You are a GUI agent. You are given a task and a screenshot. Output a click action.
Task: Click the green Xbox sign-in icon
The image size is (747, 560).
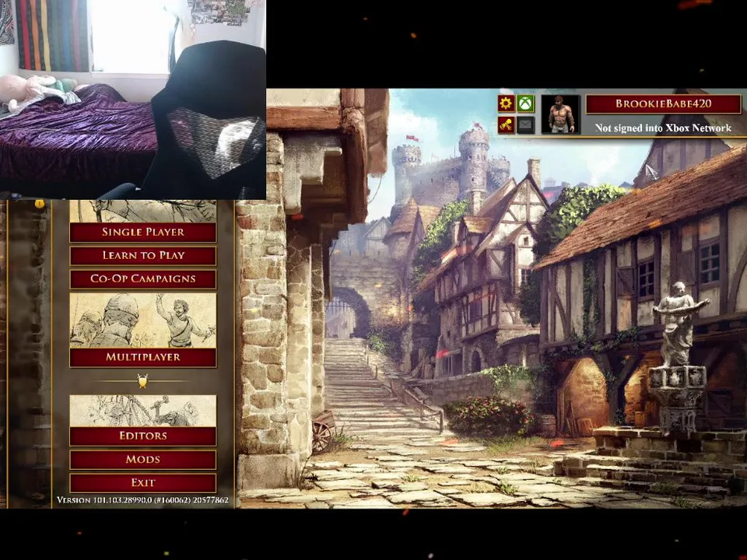(x=525, y=103)
